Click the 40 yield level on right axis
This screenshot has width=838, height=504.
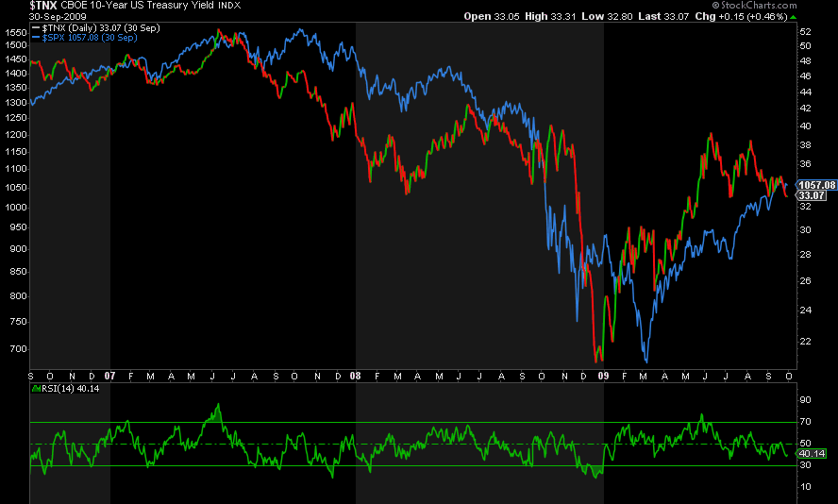pos(805,126)
